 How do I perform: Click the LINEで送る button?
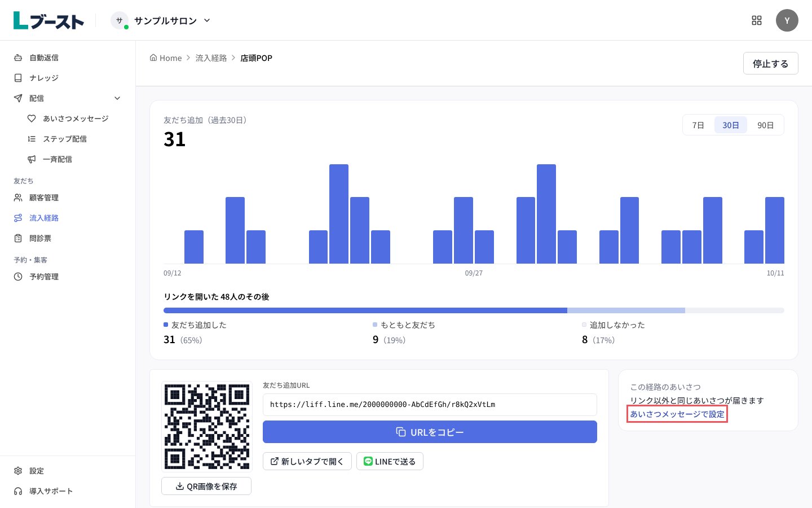tap(390, 461)
